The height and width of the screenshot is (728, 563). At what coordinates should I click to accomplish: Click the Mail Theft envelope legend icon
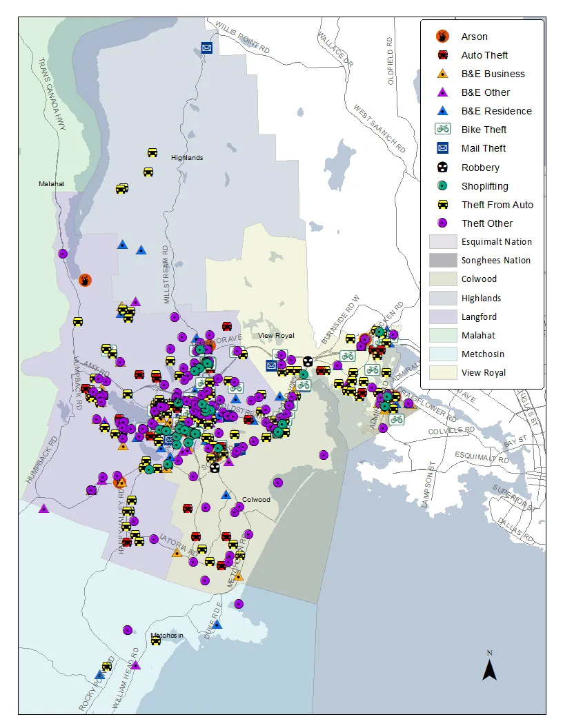tap(443, 148)
